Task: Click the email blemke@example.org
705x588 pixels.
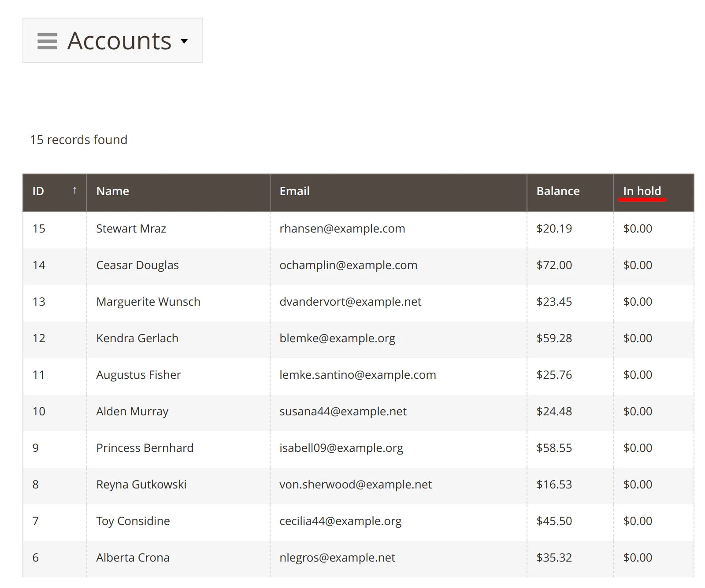Action: click(x=337, y=338)
